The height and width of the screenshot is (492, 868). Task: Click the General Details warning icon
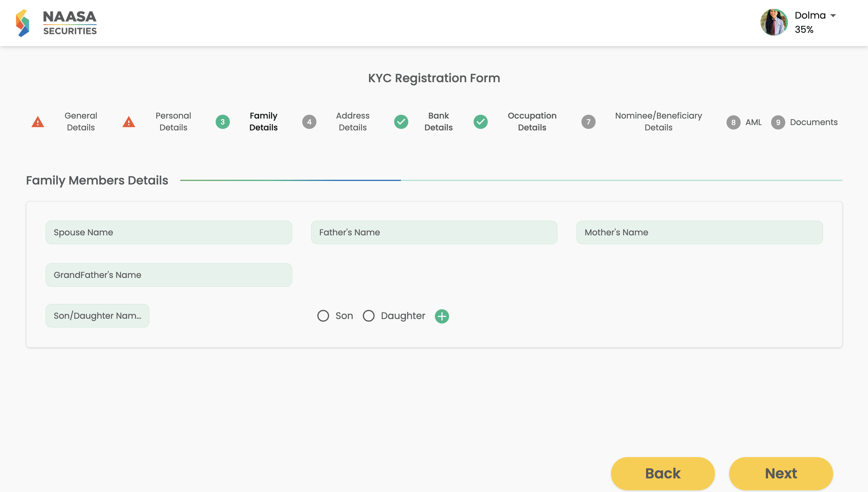38,122
